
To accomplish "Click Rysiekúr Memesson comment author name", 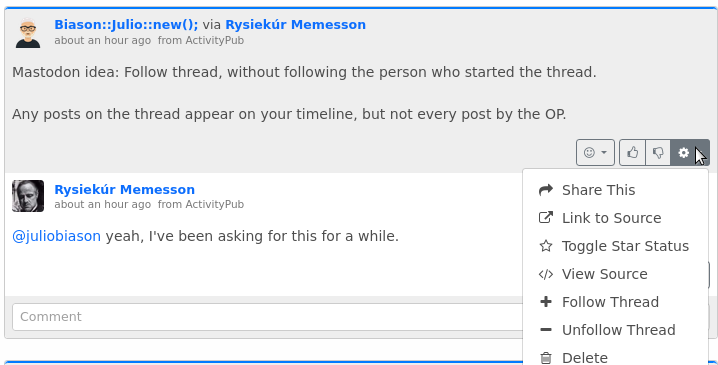I will (x=125, y=190).
